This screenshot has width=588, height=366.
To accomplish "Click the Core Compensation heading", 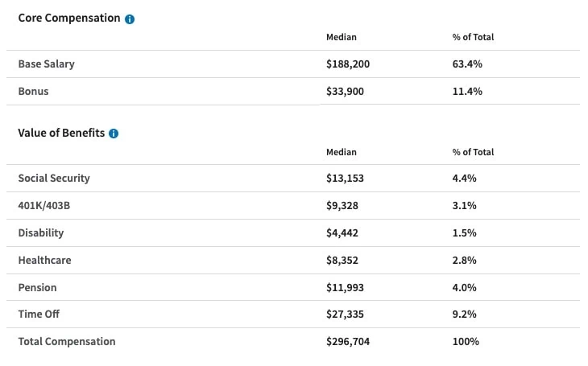I will [x=68, y=18].
